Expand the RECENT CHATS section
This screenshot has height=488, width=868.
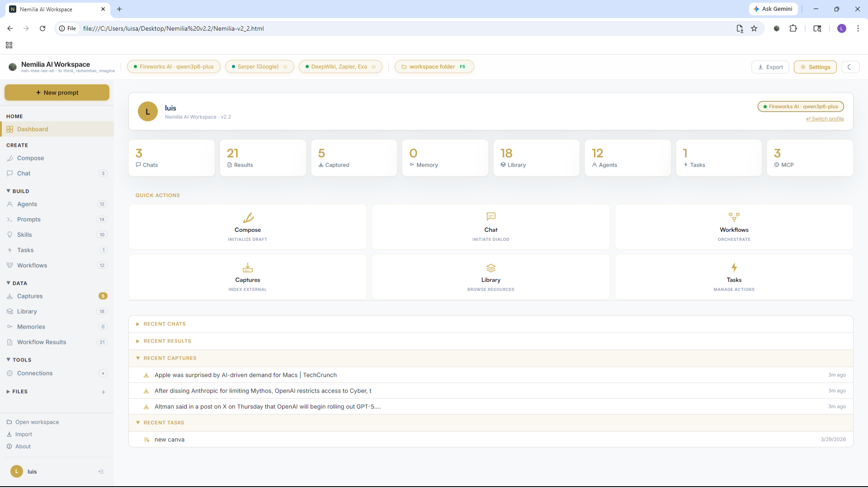point(491,324)
